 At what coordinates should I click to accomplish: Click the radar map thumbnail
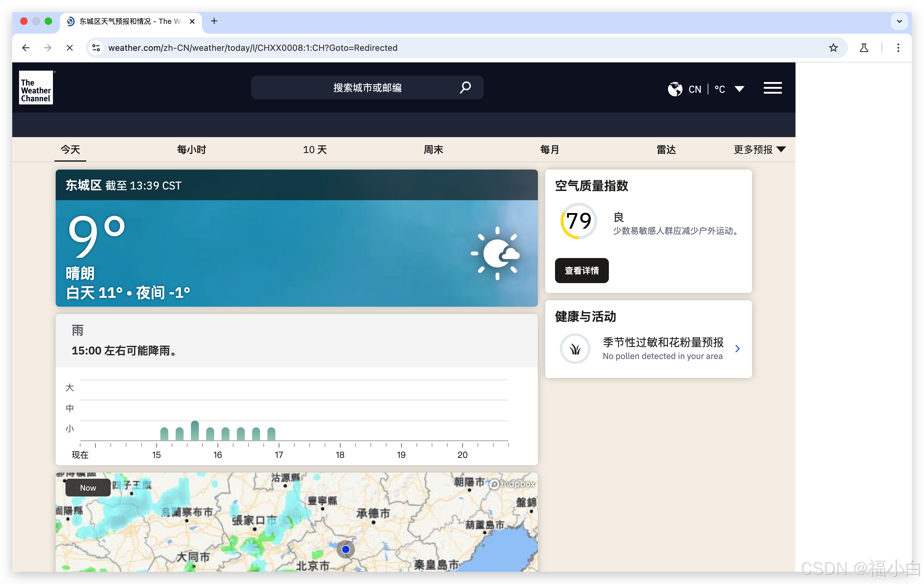pos(296,526)
